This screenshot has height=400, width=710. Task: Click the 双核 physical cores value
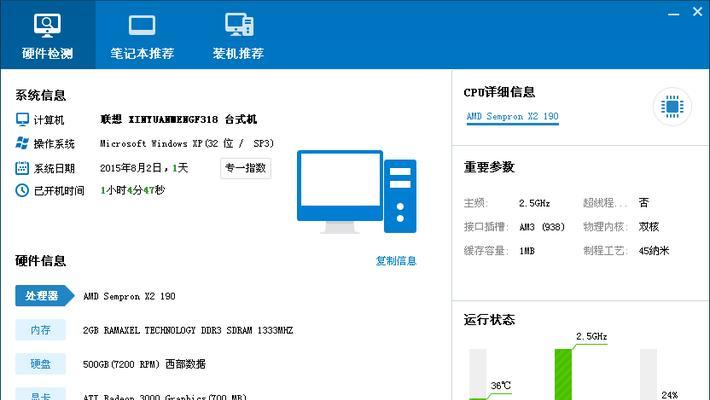[648, 227]
